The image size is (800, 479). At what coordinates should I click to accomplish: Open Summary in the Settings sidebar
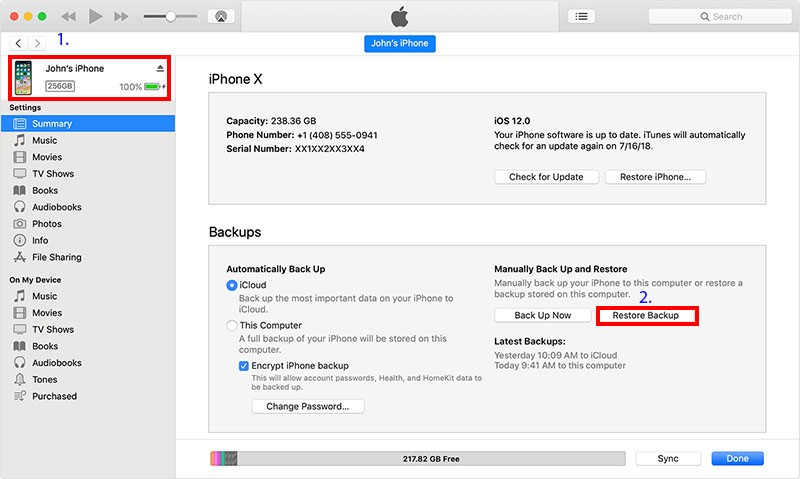[51, 124]
